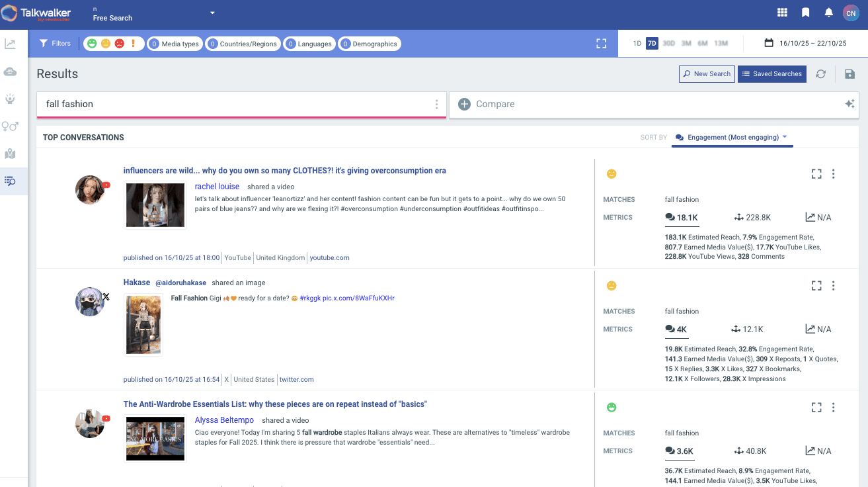
Task: Open the Free Search project dropdown arrow
Action: coord(212,13)
